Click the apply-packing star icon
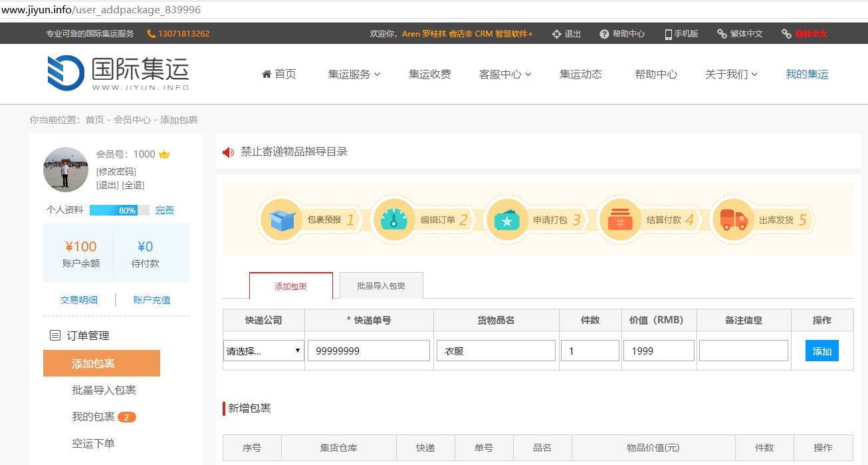The image size is (868, 465). pos(507,220)
